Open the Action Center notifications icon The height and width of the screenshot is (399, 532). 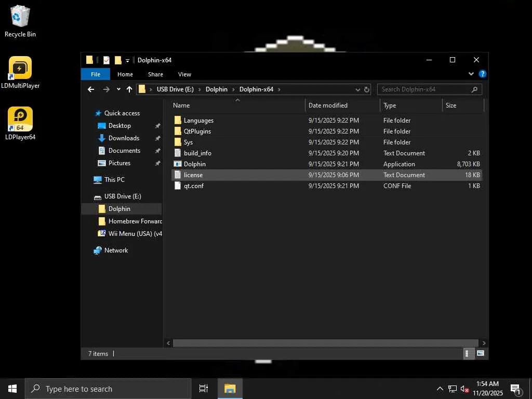[x=516, y=390]
